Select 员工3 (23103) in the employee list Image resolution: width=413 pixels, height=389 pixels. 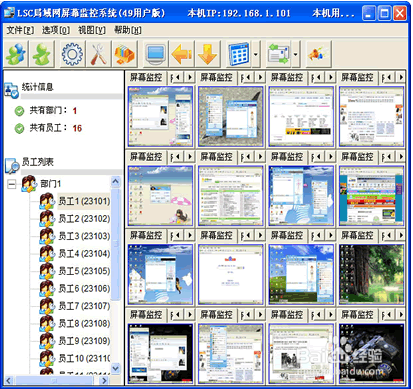click(84, 236)
